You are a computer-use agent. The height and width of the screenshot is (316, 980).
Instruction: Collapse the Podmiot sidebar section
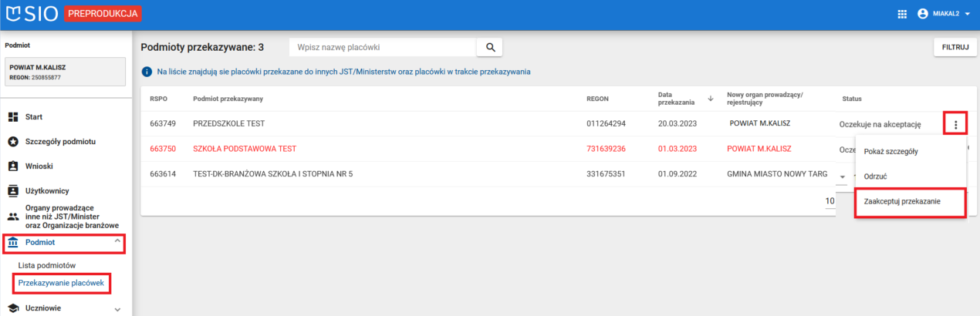click(117, 242)
